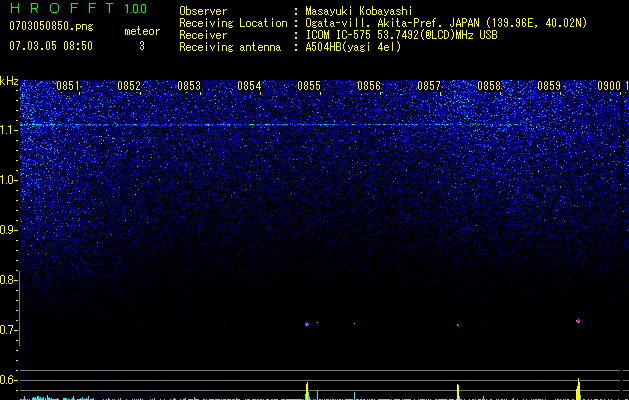Click the 0.6 frequency axis label
The image size is (629, 400).
8,380
